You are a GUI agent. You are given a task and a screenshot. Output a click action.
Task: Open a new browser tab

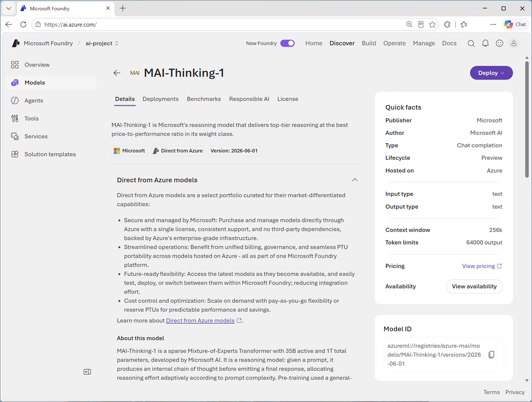coord(123,8)
